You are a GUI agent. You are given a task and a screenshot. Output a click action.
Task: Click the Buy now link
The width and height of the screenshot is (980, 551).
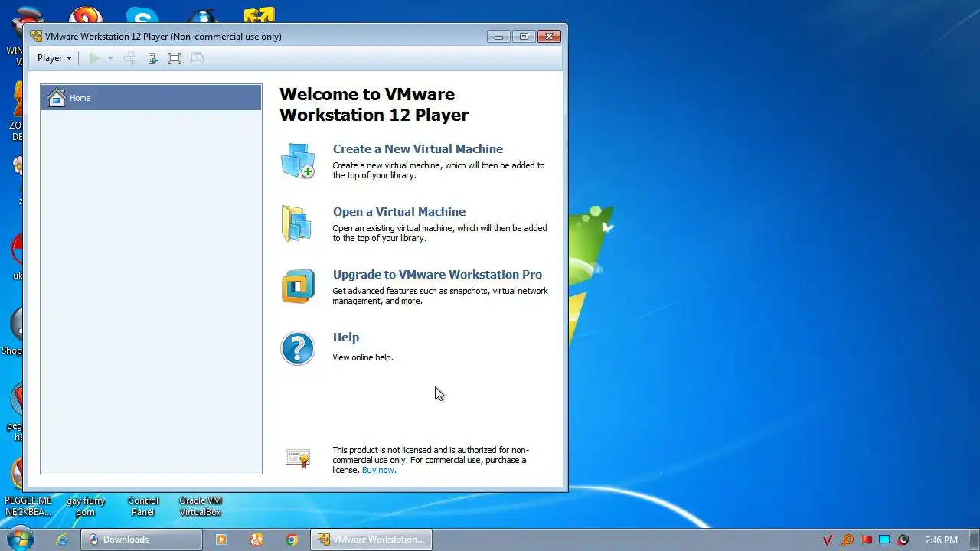379,470
